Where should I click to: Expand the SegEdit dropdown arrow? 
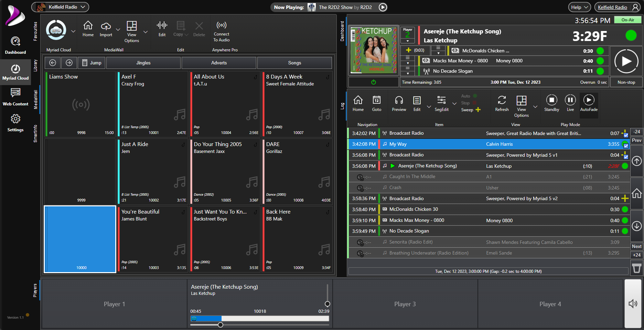[x=454, y=103]
